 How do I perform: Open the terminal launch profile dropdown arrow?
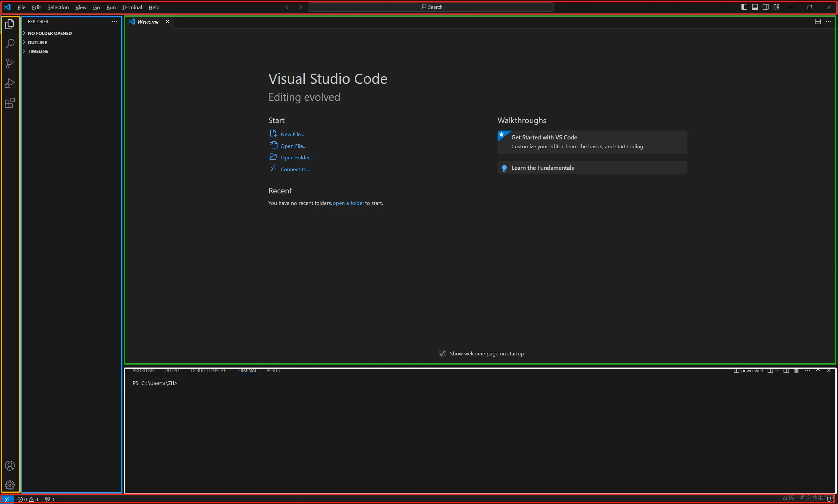click(776, 370)
